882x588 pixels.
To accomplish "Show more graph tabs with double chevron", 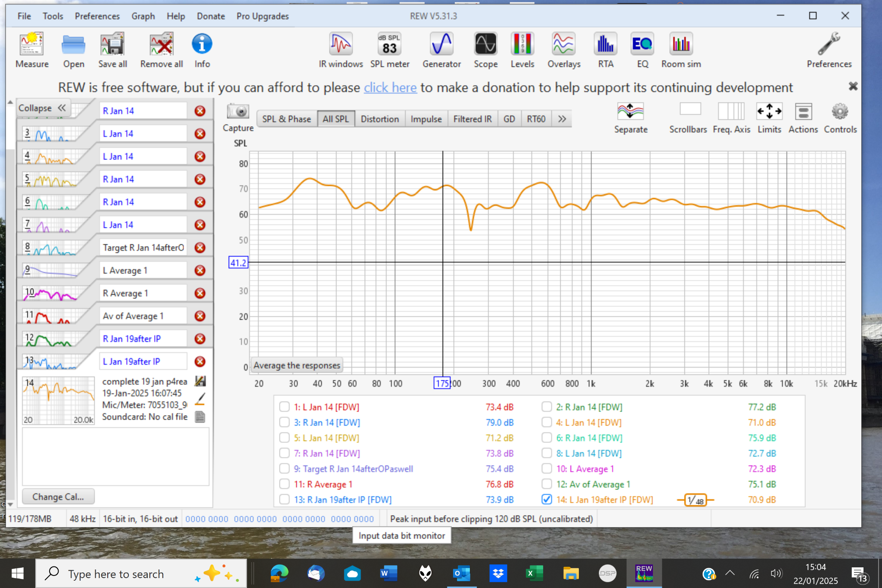I will [x=562, y=119].
